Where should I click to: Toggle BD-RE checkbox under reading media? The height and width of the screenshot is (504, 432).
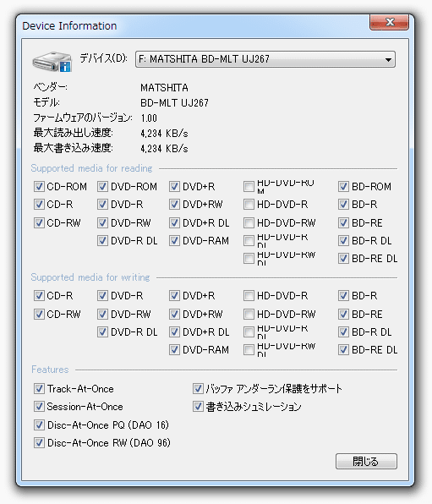[x=343, y=222]
